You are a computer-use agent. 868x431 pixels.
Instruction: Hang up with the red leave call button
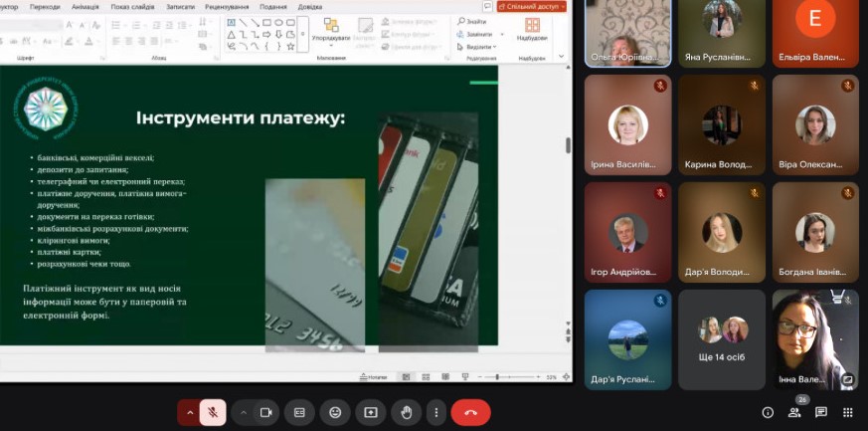click(470, 412)
